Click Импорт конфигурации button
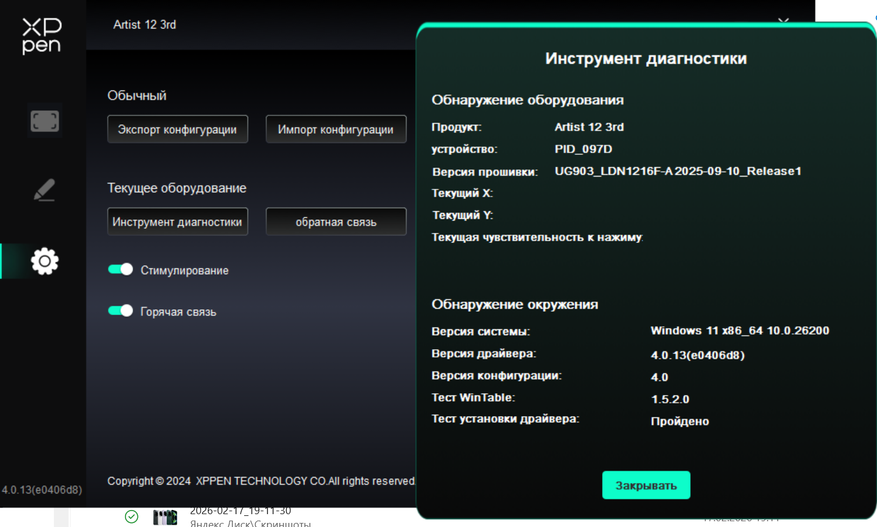Screen dimensions: 877x527 [336, 129]
